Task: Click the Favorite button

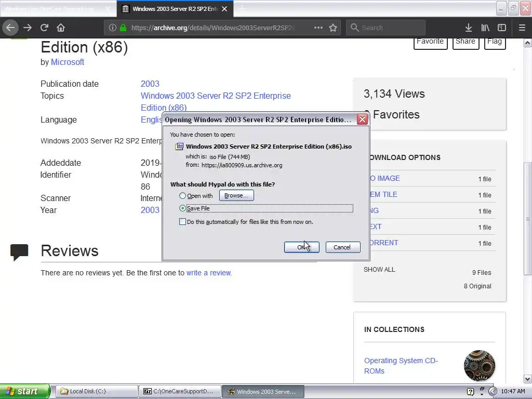Action: 430,42
